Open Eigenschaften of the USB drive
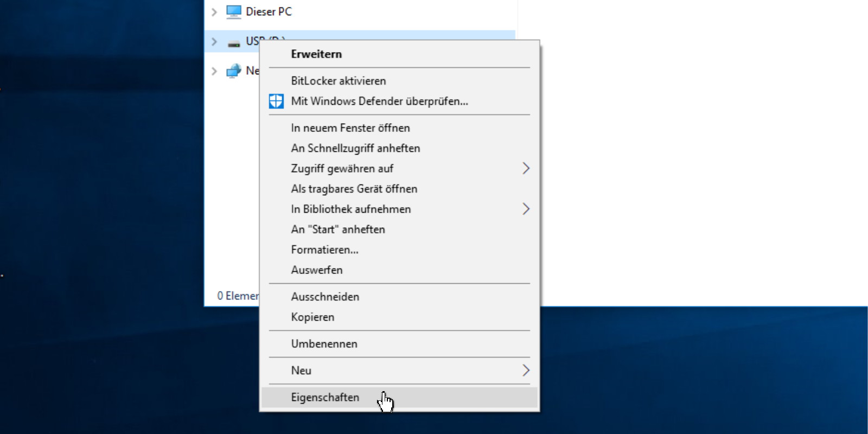 [399, 397]
